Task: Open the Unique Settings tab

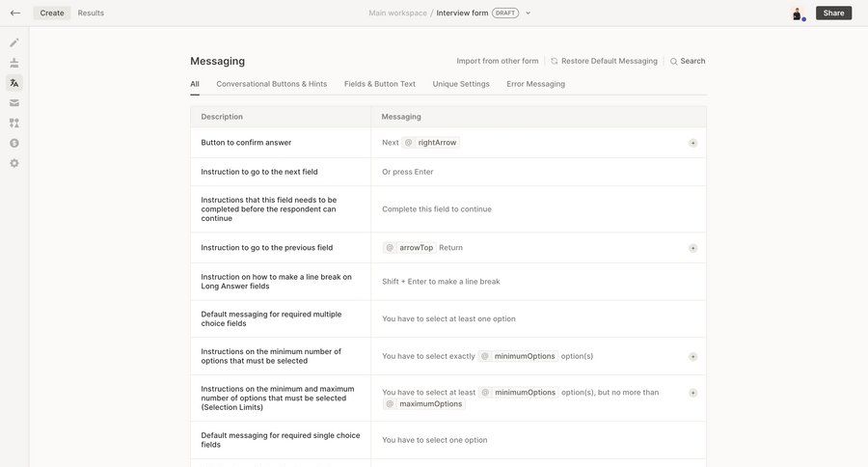Action: click(461, 84)
